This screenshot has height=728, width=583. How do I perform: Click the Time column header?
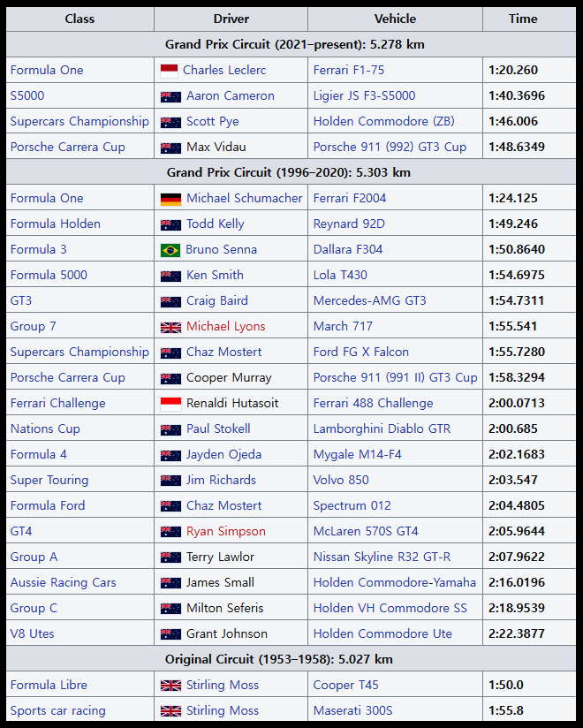click(x=529, y=19)
